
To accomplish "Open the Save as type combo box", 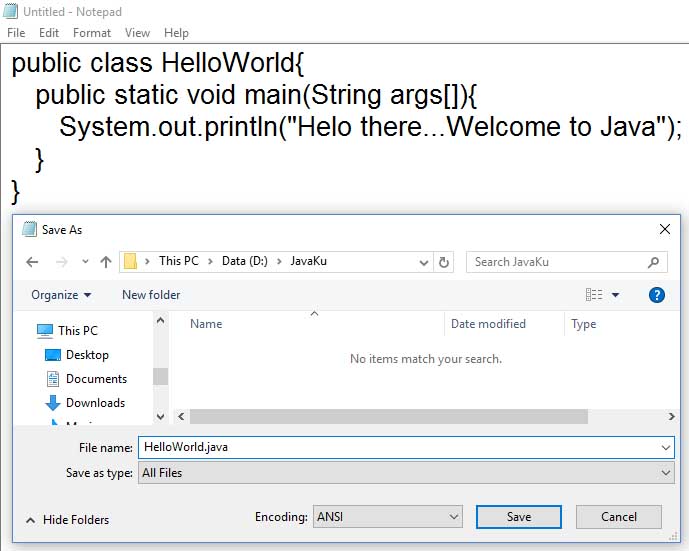I will point(406,473).
